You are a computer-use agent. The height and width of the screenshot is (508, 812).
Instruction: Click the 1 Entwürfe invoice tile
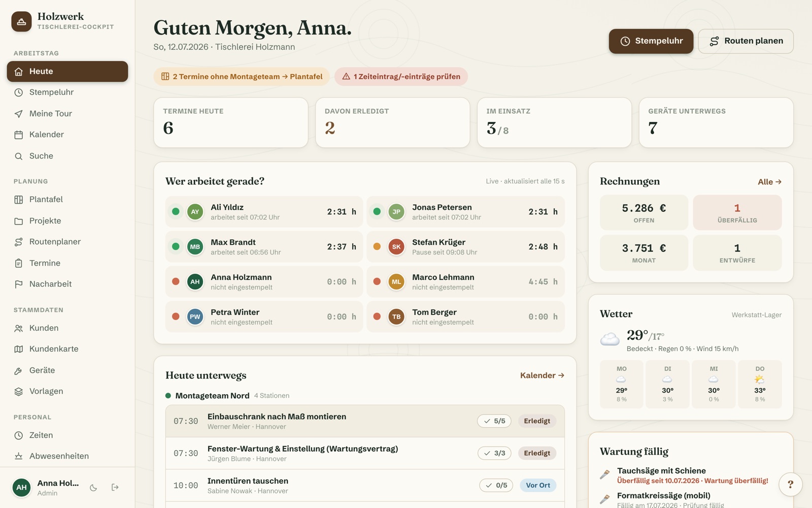pos(737,252)
